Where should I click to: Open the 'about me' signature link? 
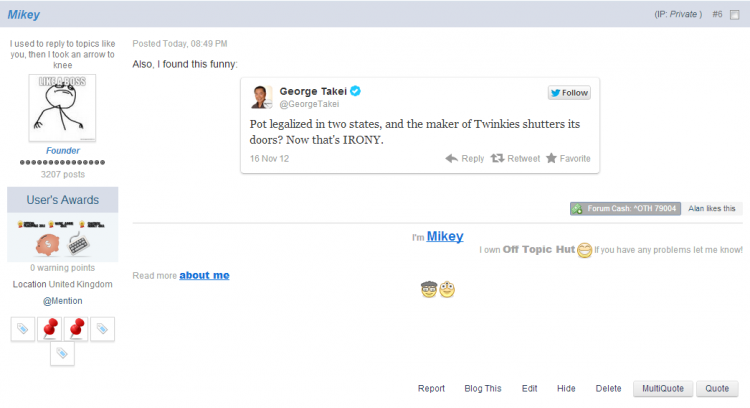(204, 275)
